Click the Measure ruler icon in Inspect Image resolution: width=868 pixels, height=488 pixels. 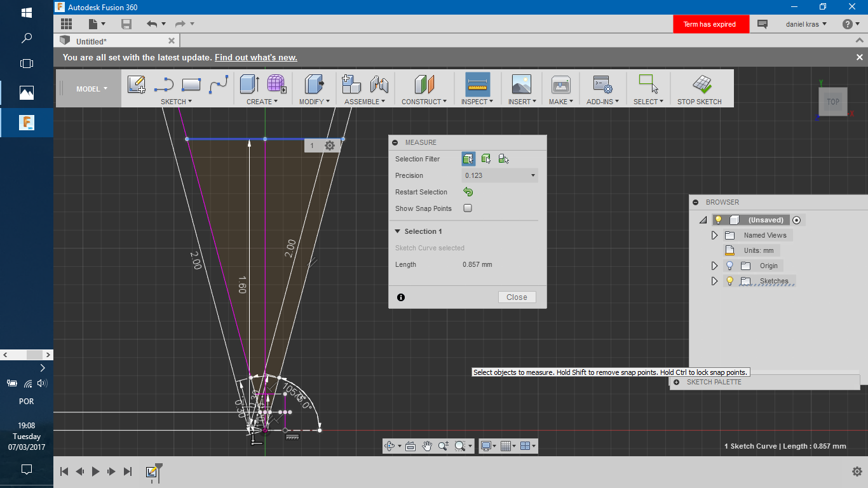point(477,85)
